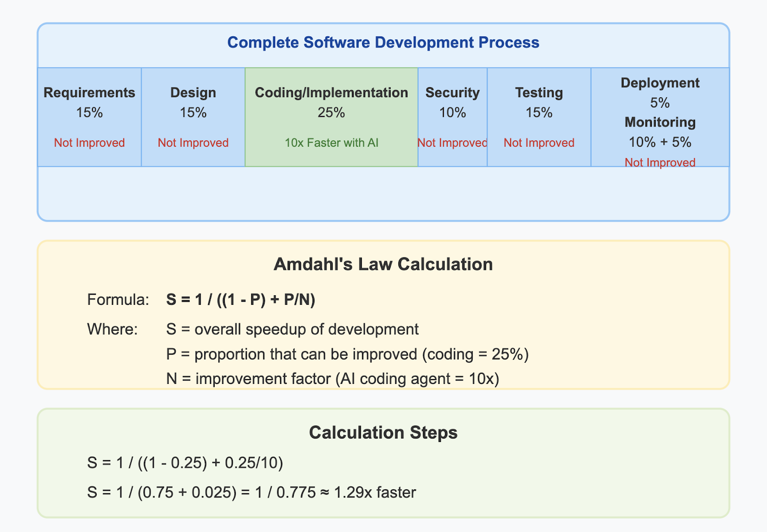Click the Amdahl's Law Calculation heading

383,264
